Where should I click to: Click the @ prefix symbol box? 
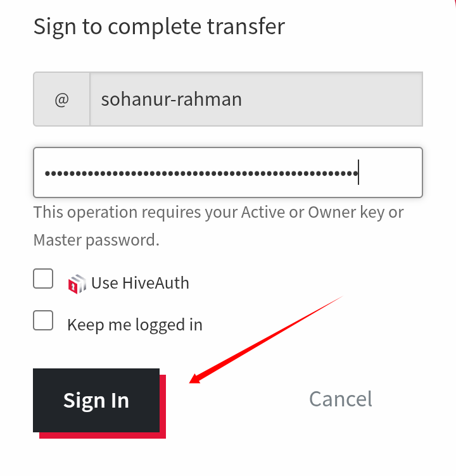tap(61, 99)
